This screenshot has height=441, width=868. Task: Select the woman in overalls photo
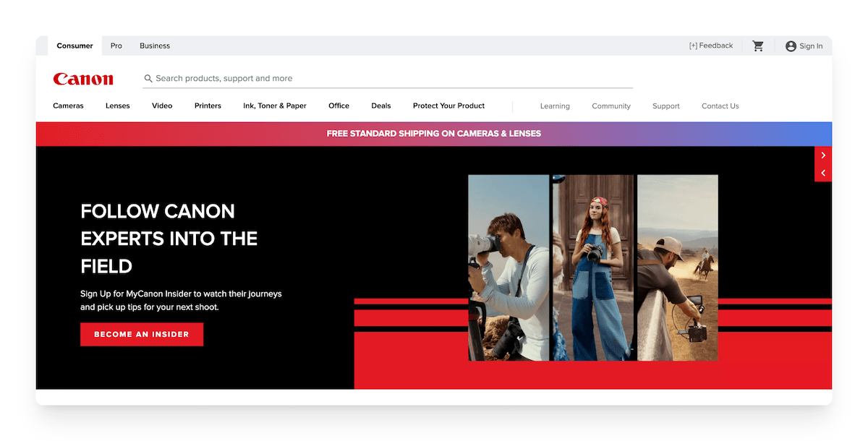point(594,267)
